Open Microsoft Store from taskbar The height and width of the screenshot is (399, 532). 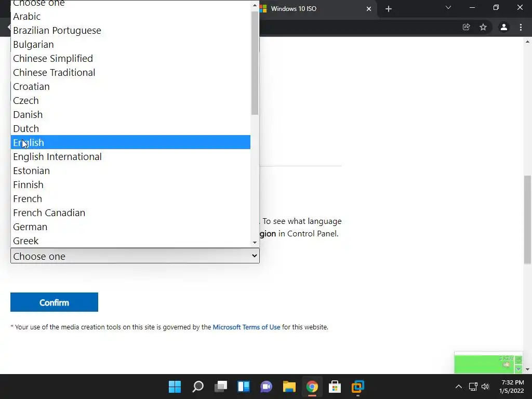point(335,387)
